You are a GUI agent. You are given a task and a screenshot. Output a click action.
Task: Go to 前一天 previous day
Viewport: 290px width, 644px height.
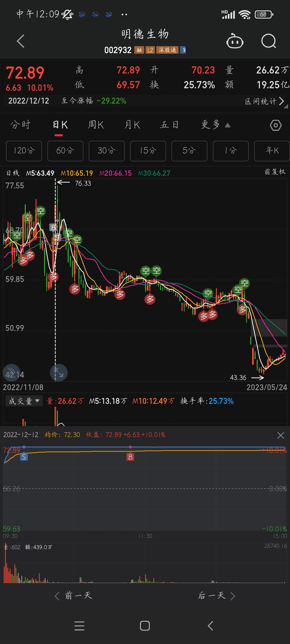(73, 596)
